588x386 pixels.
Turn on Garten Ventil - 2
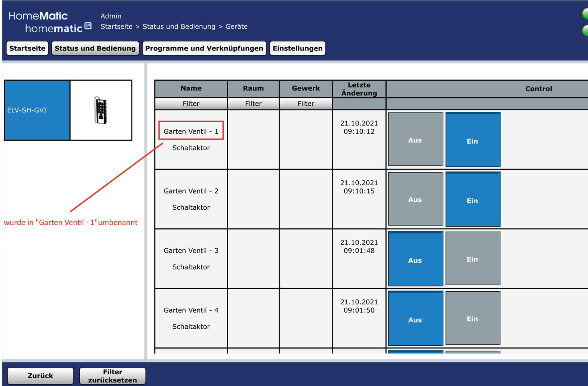[x=473, y=199]
